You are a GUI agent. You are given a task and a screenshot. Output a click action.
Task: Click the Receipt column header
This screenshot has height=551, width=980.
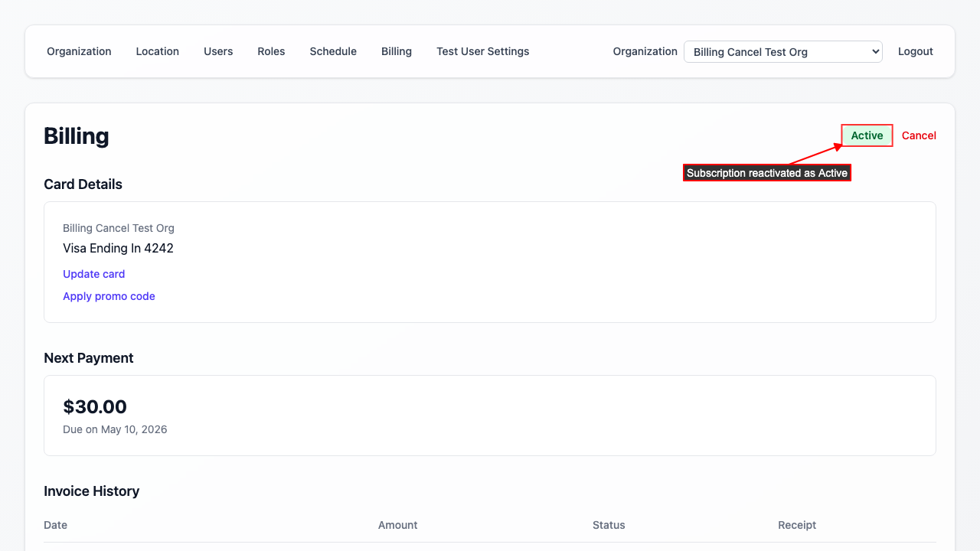[x=797, y=525]
